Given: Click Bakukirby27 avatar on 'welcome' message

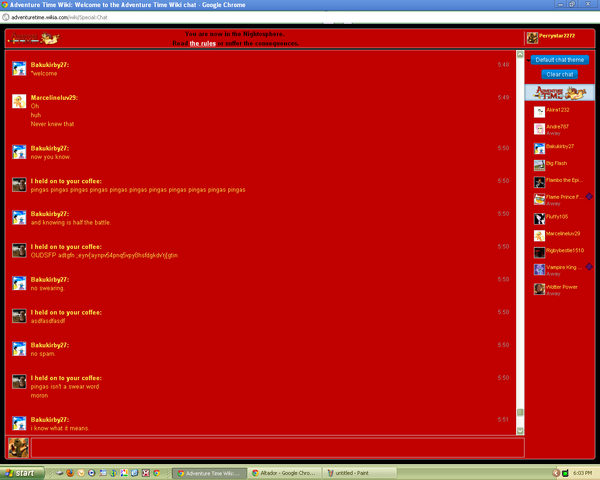Looking at the screenshot, I should [x=19, y=69].
